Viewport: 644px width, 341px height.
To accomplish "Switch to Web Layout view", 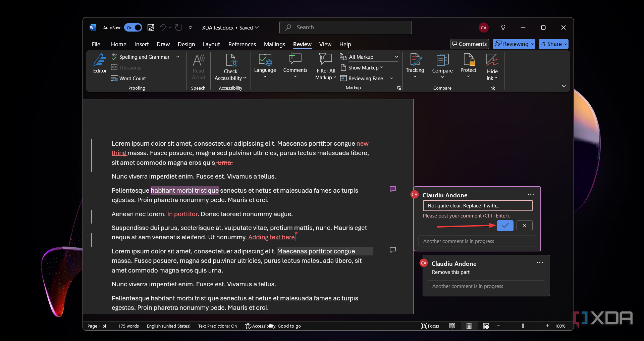I will click(486, 326).
